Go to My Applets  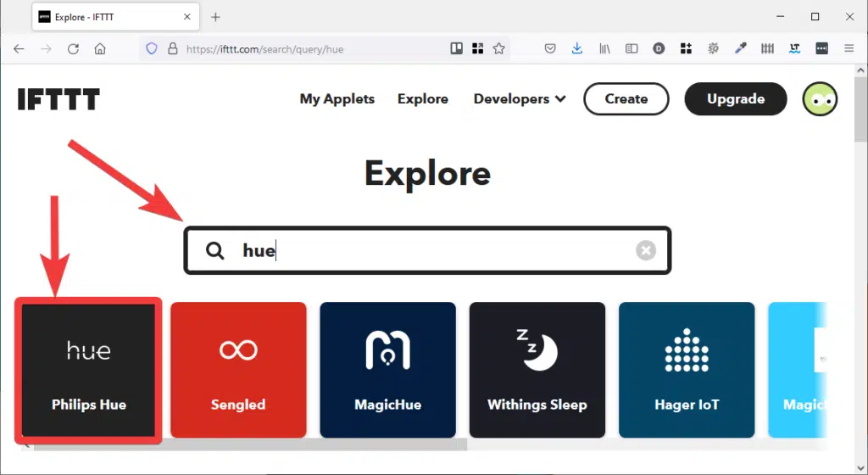point(337,99)
